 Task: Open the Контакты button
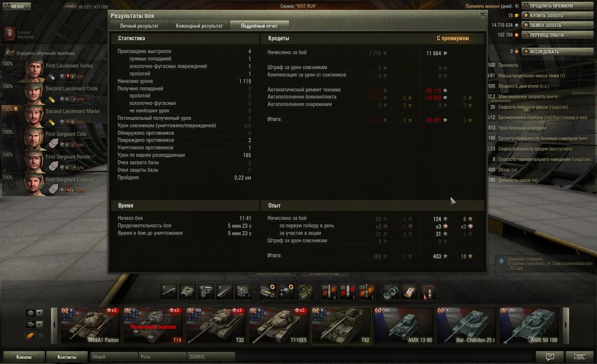tap(67, 357)
